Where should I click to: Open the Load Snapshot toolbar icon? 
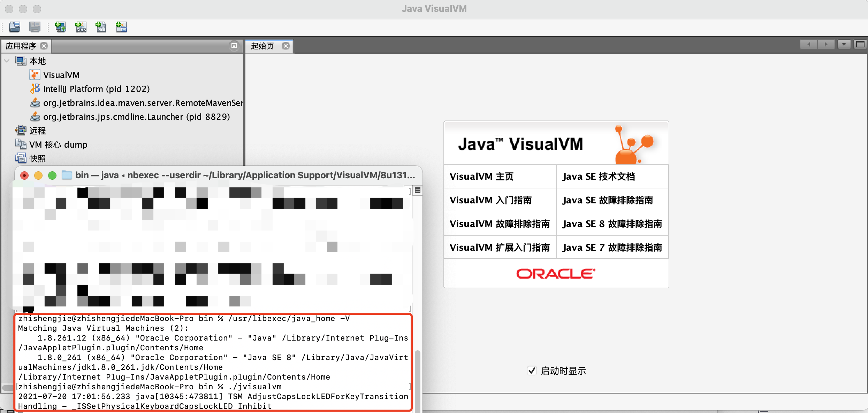tap(15, 27)
